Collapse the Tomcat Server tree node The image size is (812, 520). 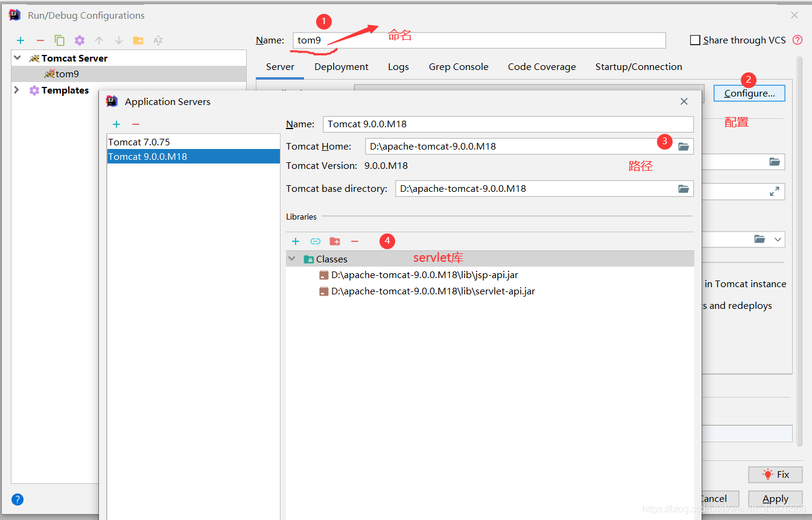[x=17, y=58]
